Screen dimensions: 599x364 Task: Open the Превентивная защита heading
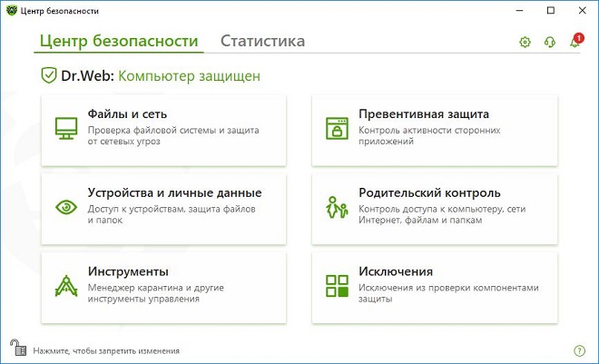click(x=424, y=113)
